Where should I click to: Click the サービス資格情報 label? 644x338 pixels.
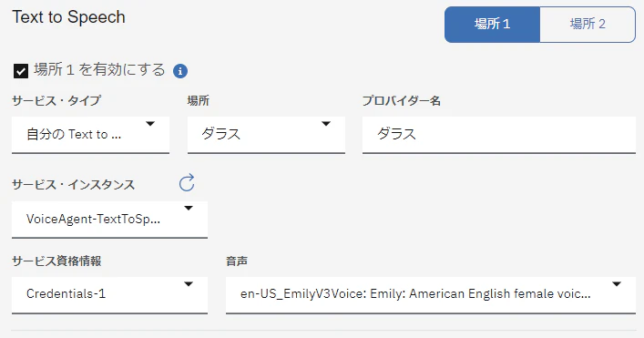(56, 261)
